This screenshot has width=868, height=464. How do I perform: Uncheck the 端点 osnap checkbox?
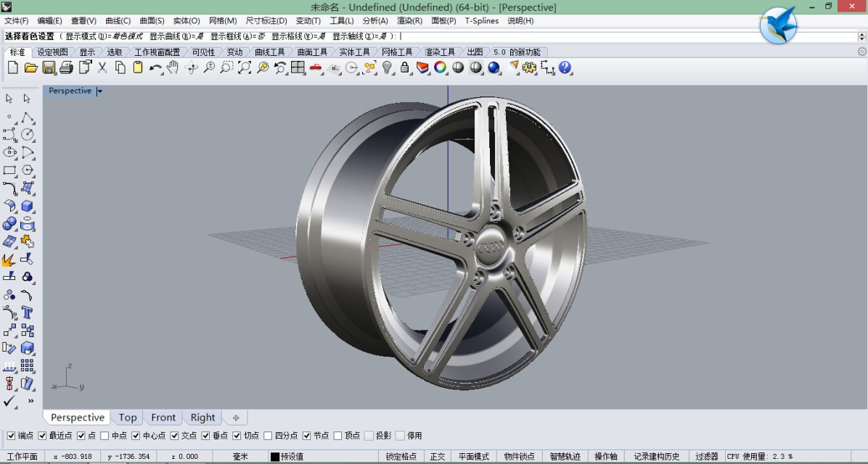(11, 436)
